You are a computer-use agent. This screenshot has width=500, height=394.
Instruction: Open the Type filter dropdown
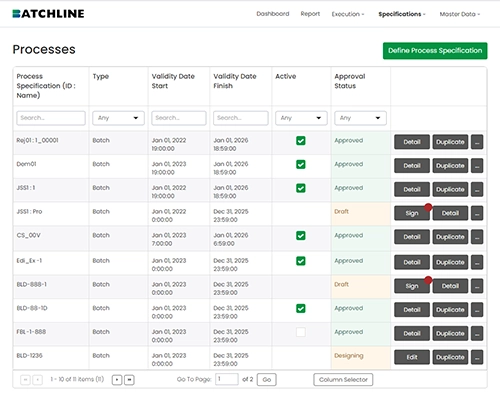pyautogui.click(x=118, y=118)
